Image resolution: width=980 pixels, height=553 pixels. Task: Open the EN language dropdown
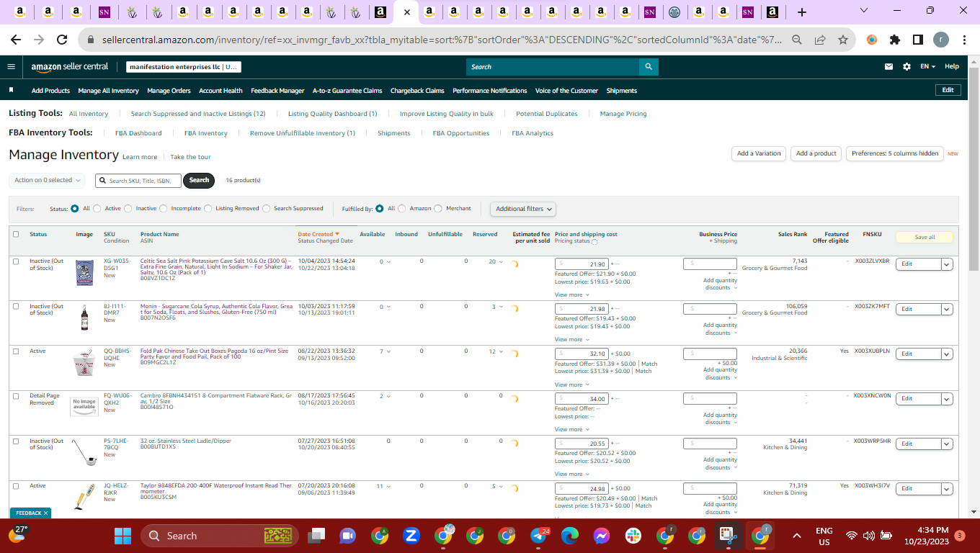click(927, 66)
